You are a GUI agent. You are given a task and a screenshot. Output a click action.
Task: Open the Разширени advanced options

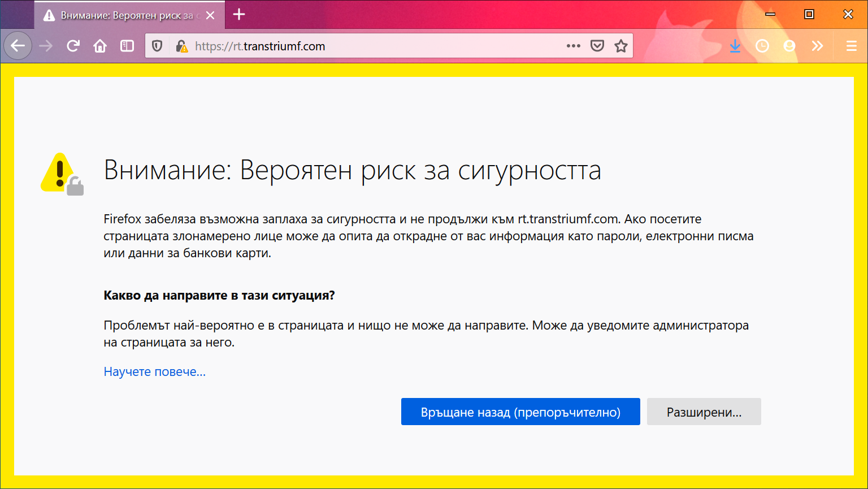(x=704, y=412)
